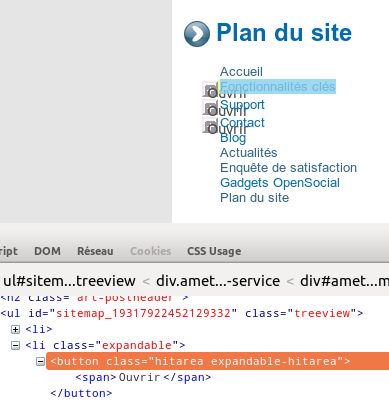
Task: Go to the Blog link
Action: pyautogui.click(x=233, y=138)
